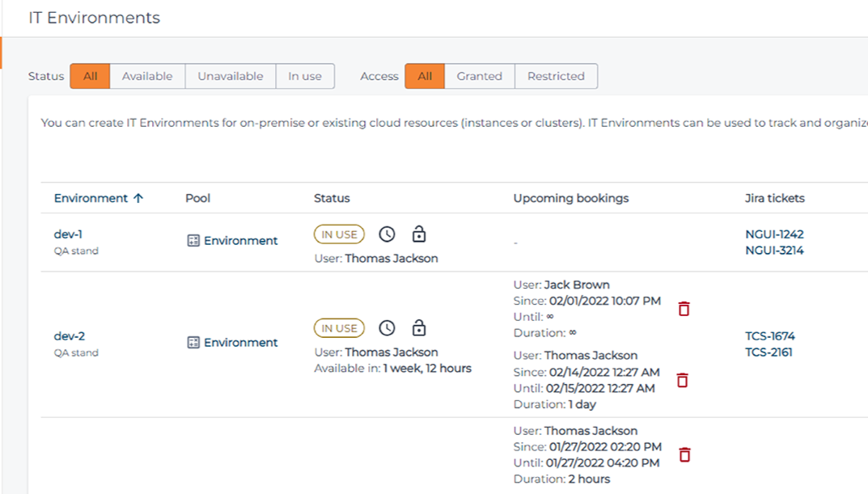Enable the In use status filter
Screen dimensions: 868x494
pyautogui.click(x=305, y=75)
